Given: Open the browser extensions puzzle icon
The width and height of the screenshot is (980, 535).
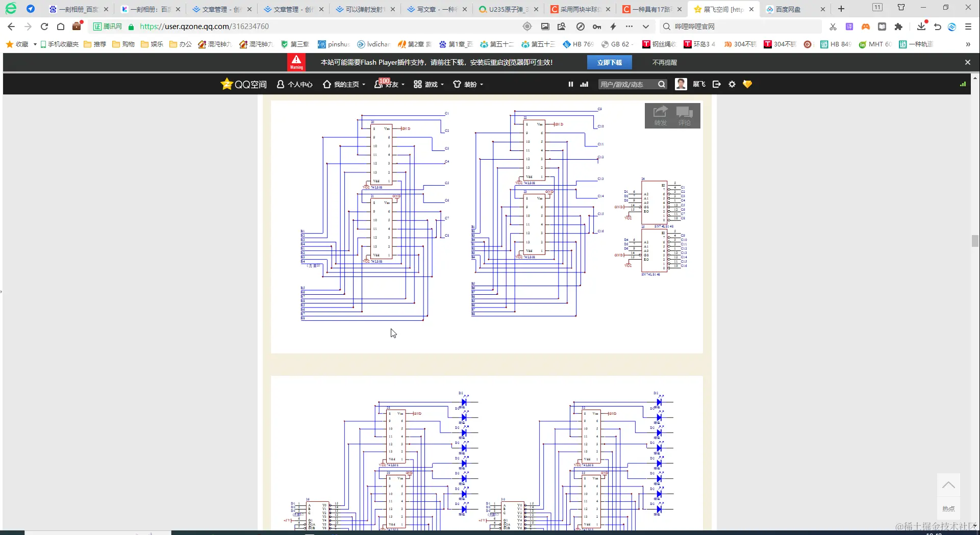Looking at the screenshot, I should point(898,27).
